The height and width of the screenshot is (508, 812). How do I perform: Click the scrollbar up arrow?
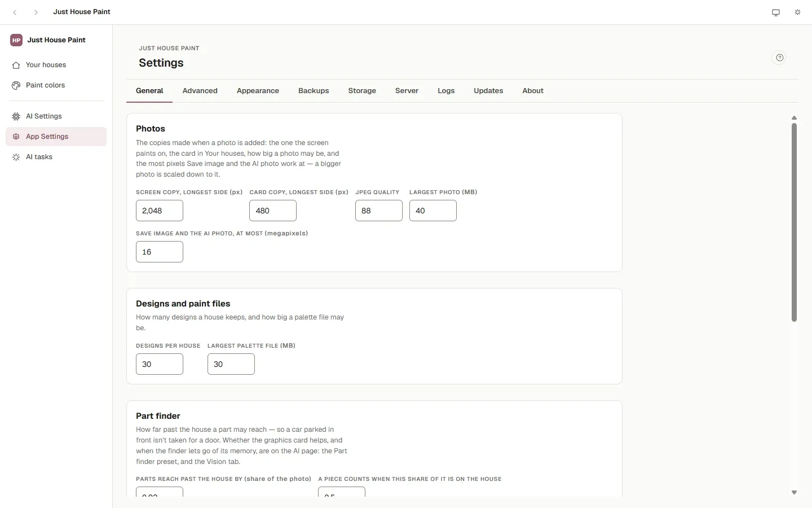pos(794,118)
